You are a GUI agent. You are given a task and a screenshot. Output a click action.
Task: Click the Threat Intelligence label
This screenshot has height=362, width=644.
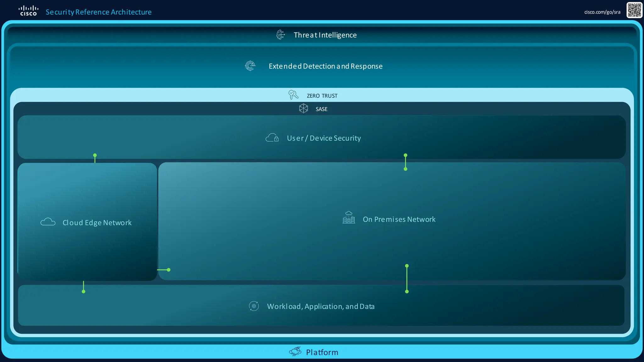325,35
